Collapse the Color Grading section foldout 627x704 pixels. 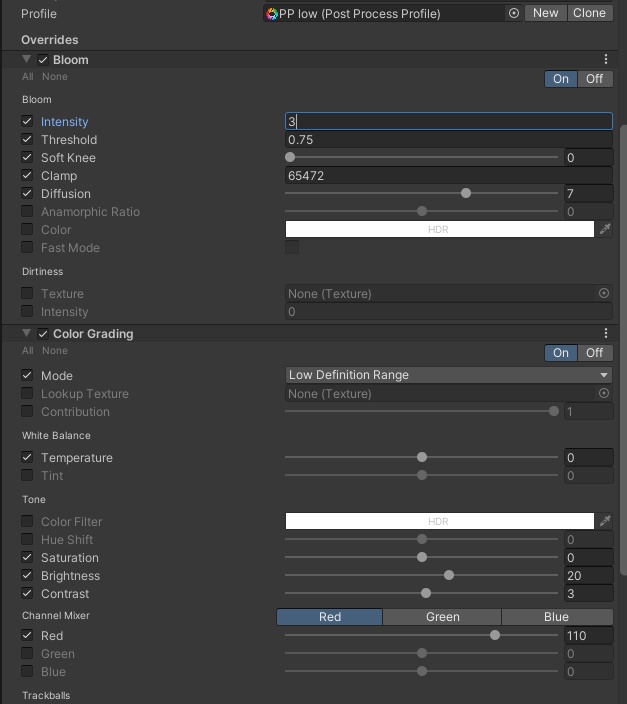(26, 333)
